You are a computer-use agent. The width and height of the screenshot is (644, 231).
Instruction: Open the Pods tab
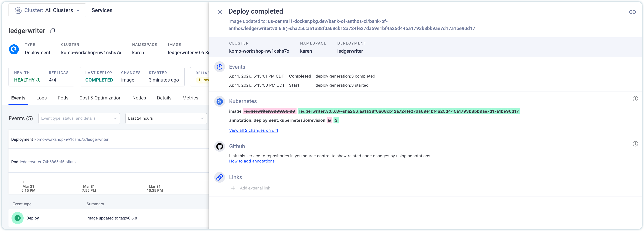pyautogui.click(x=63, y=98)
